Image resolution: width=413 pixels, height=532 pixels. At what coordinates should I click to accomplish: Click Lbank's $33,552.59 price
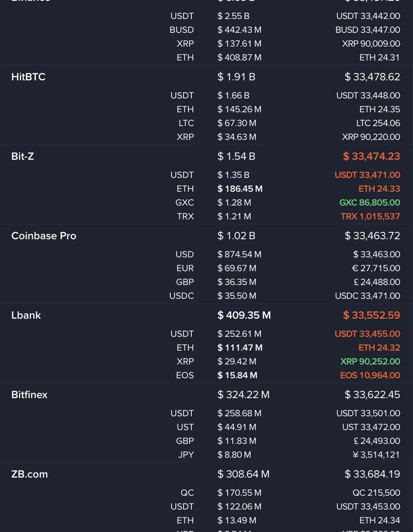[x=372, y=315]
